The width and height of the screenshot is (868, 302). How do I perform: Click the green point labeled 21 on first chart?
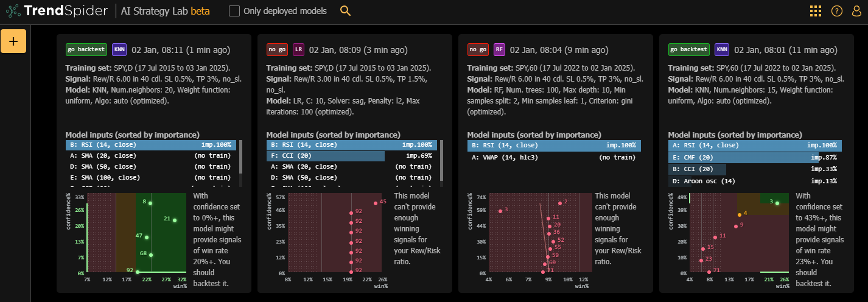click(x=174, y=220)
